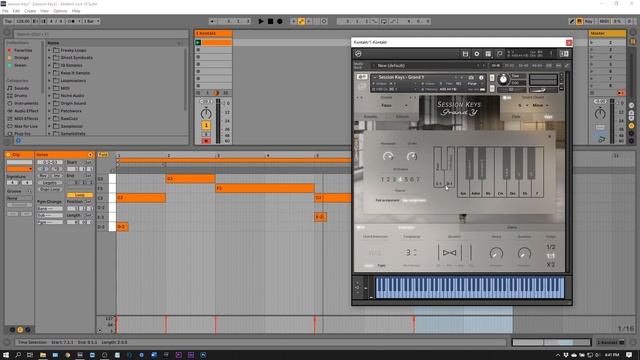
Task: Toggle the MIDI map mode button
Action: coord(604,21)
